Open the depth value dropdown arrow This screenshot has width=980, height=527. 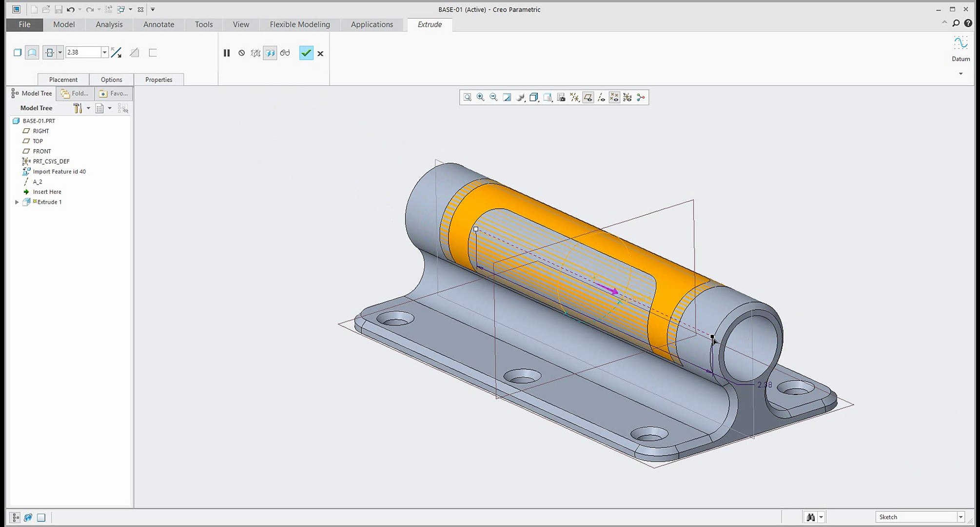click(104, 53)
